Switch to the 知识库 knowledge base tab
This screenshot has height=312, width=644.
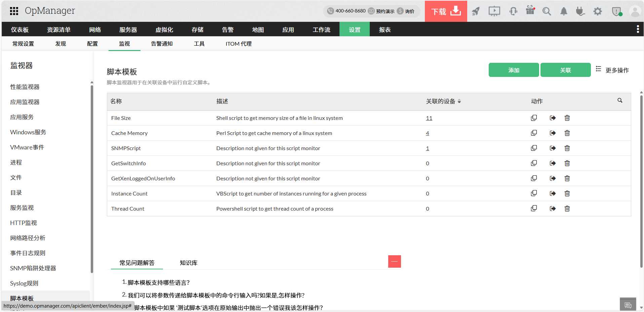point(189,263)
